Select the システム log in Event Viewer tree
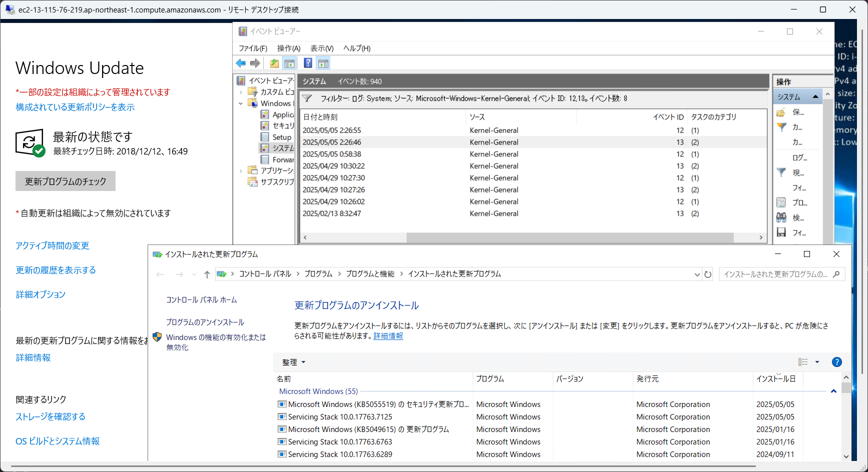The height and width of the screenshot is (472, 868). (283, 148)
